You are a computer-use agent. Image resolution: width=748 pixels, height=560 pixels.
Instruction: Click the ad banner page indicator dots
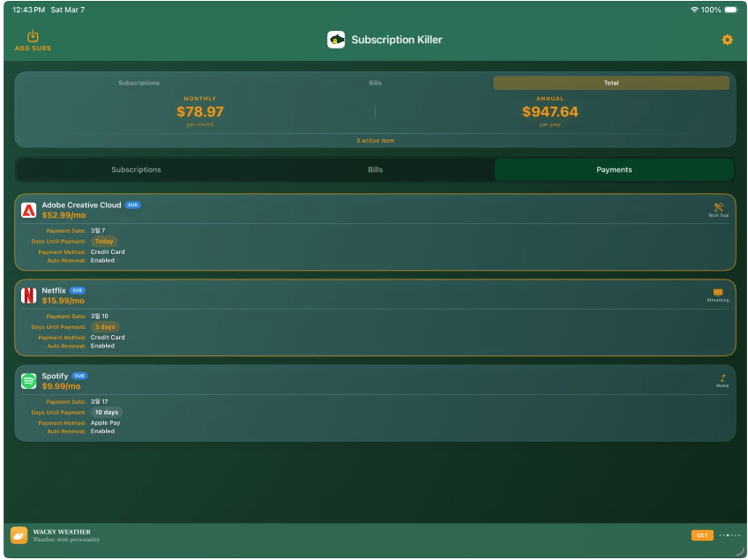(x=729, y=535)
